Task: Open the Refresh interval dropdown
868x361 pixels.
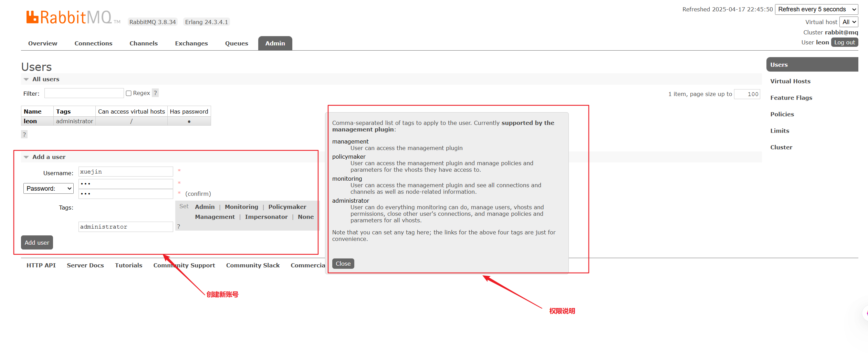Action: [816, 9]
